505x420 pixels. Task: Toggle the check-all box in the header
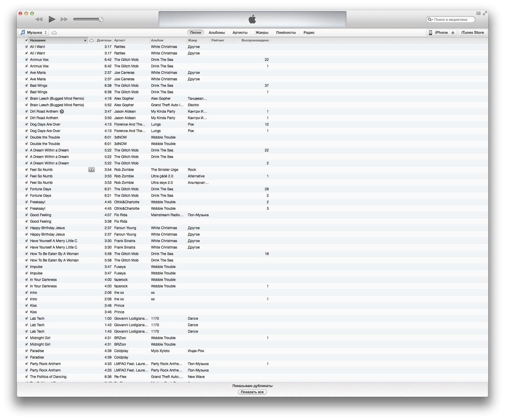coord(27,40)
